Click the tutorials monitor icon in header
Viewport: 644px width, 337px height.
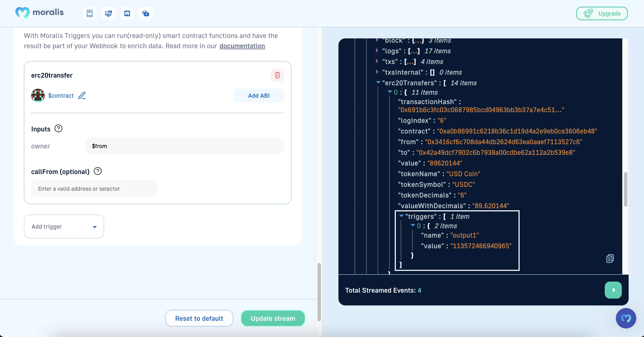[108, 13]
